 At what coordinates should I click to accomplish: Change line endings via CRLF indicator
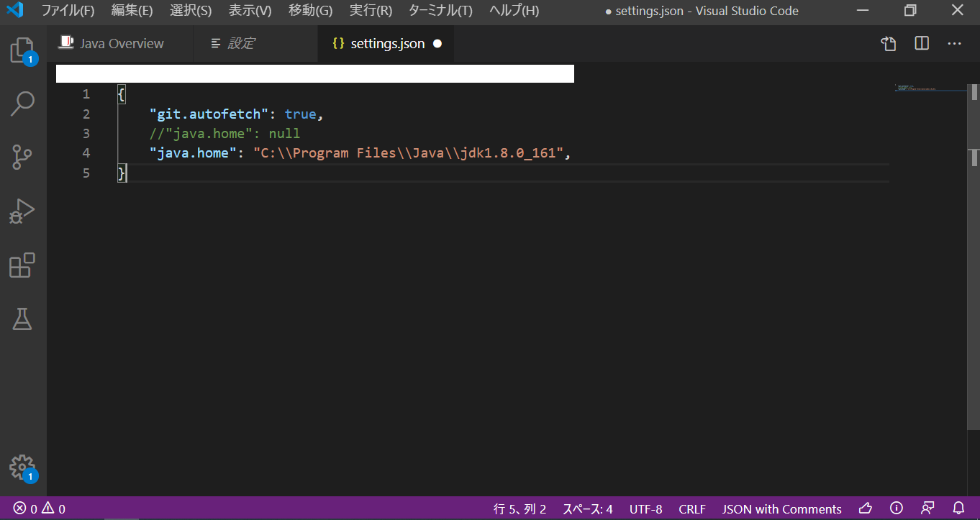692,509
